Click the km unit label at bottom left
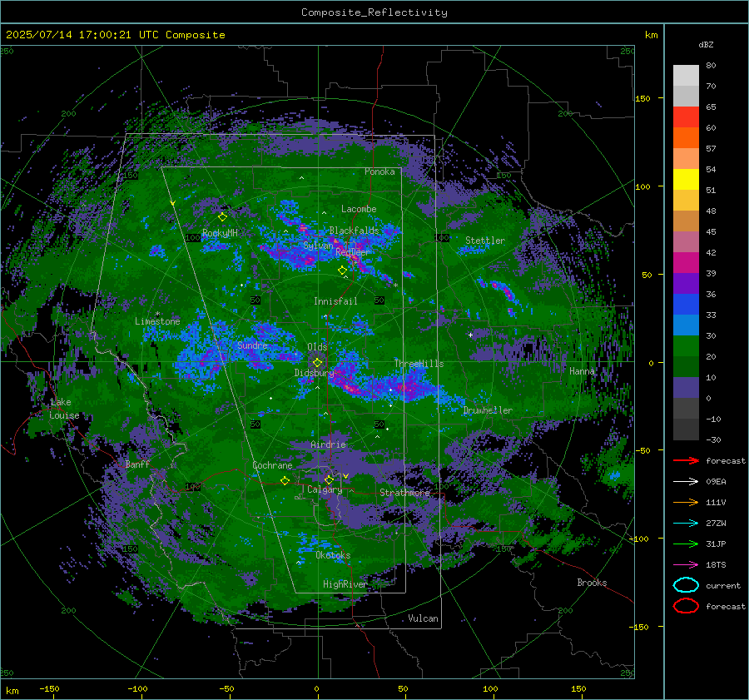 (12, 691)
